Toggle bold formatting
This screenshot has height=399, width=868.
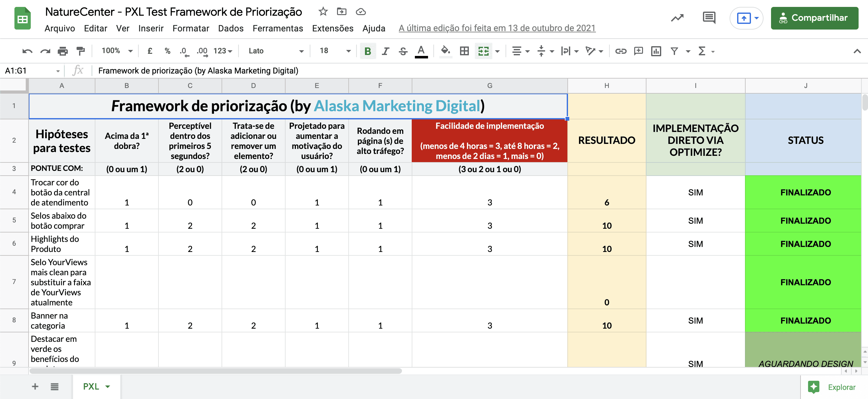tap(367, 51)
